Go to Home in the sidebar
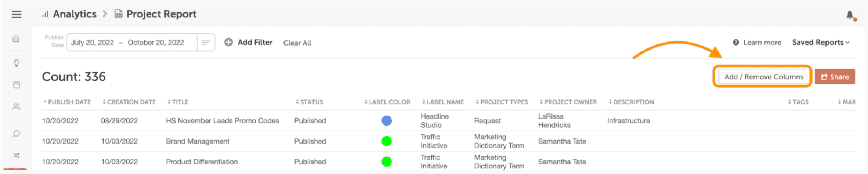The height and width of the screenshot is (174, 868). pos(16,39)
